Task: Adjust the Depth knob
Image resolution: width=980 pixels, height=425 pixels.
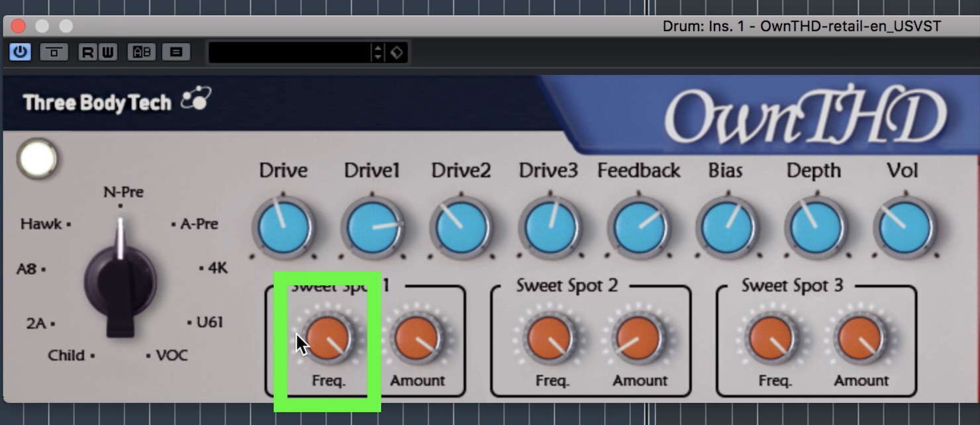Action: [x=816, y=227]
